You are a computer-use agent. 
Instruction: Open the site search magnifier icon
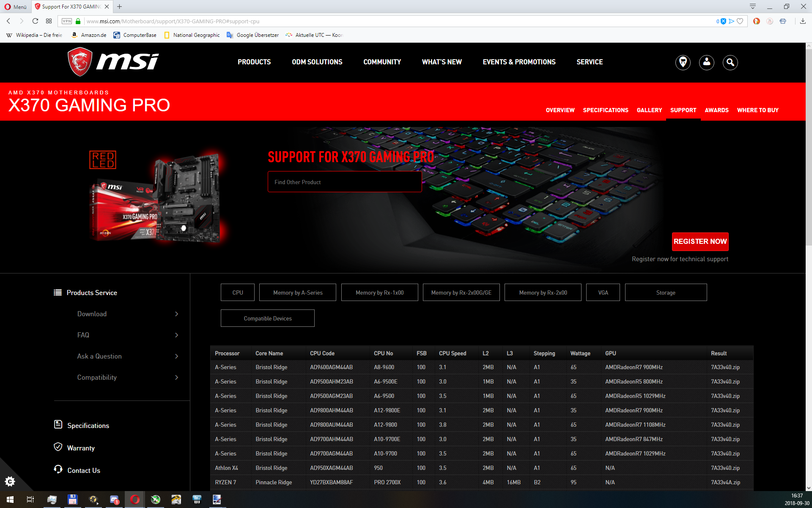tap(730, 62)
